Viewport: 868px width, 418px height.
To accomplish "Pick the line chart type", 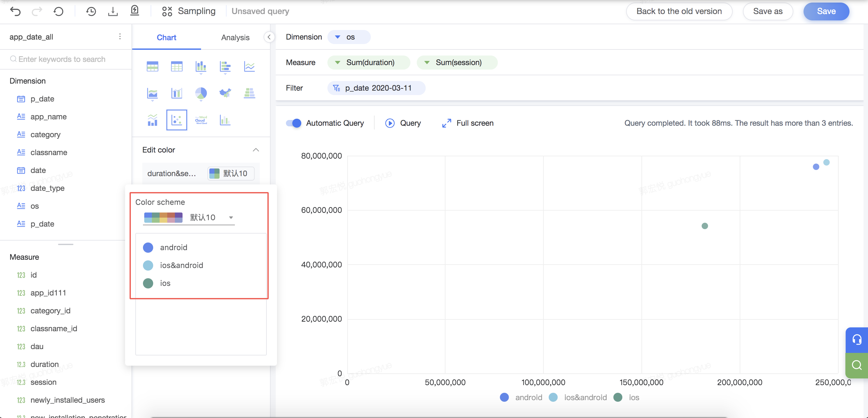I will click(249, 66).
